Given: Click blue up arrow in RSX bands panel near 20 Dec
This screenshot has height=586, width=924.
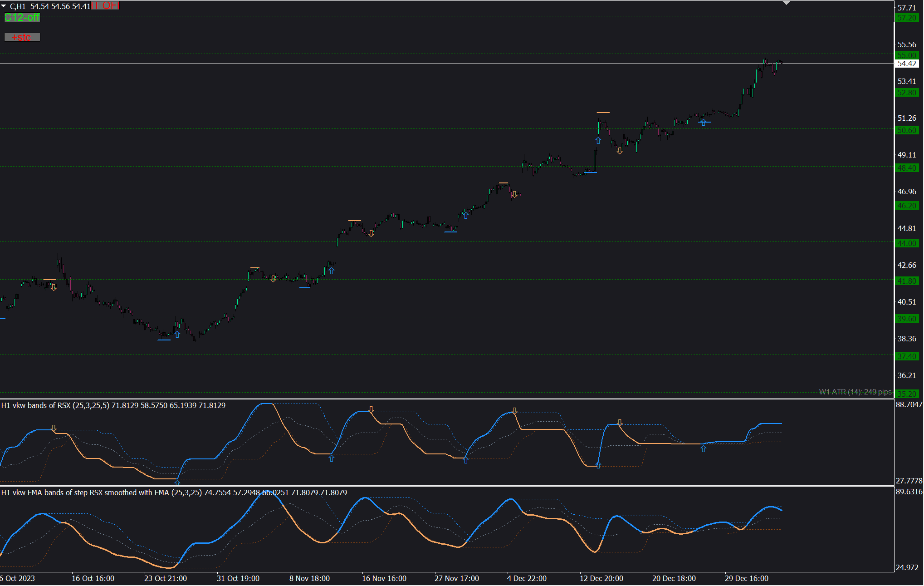Looking at the screenshot, I should pyautogui.click(x=703, y=448).
